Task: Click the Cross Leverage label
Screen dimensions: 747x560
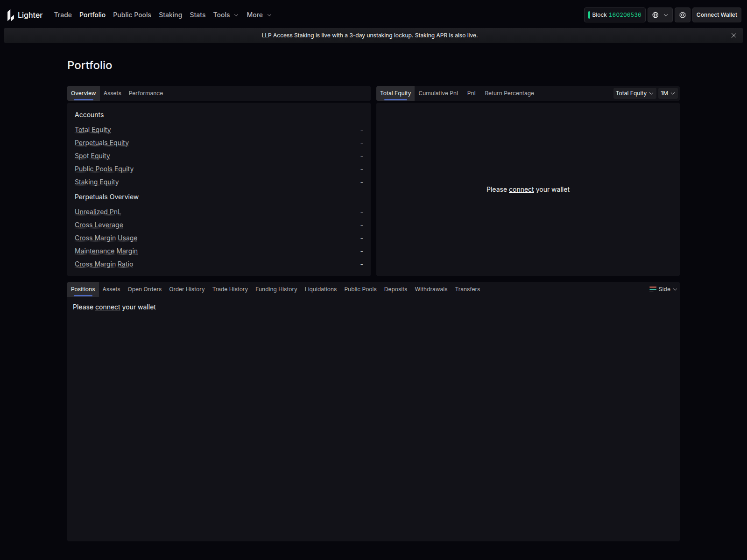Action: click(x=99, y=225)
